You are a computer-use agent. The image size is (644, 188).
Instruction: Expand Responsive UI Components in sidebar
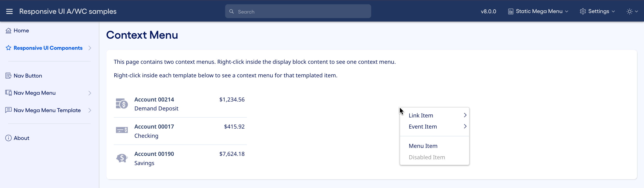pos(89,48)
